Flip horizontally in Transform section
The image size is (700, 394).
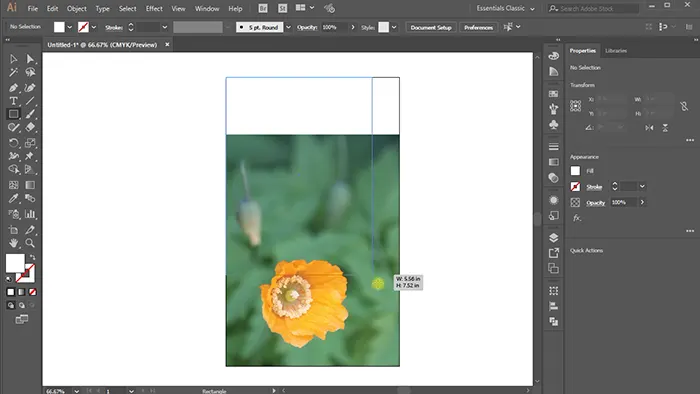point(649,128)
